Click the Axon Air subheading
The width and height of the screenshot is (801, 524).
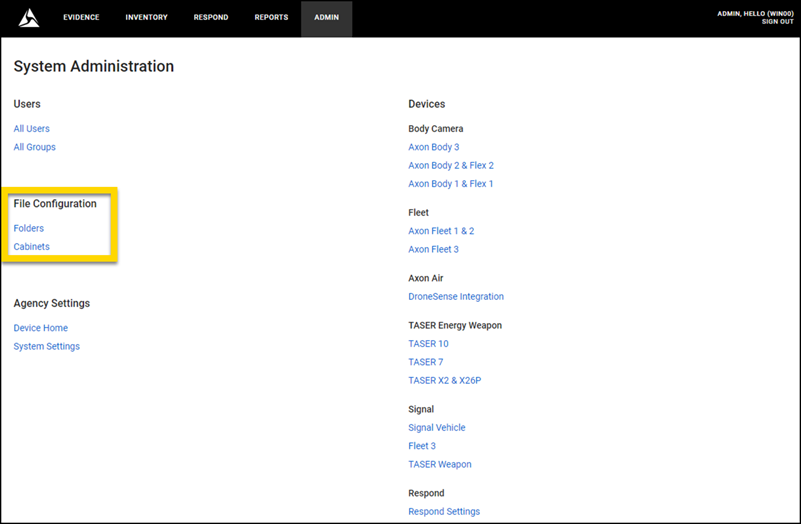coord(426,278)
